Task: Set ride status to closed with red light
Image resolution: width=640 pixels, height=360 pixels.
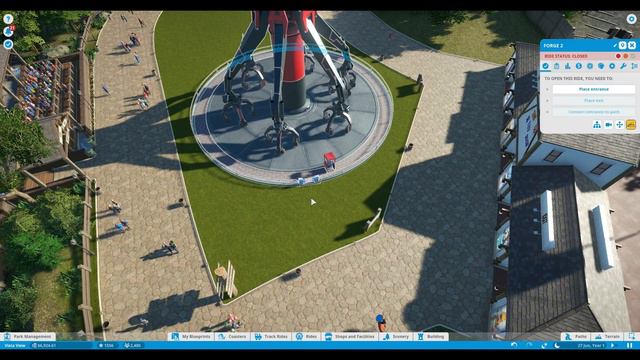Action: [618, 56]
